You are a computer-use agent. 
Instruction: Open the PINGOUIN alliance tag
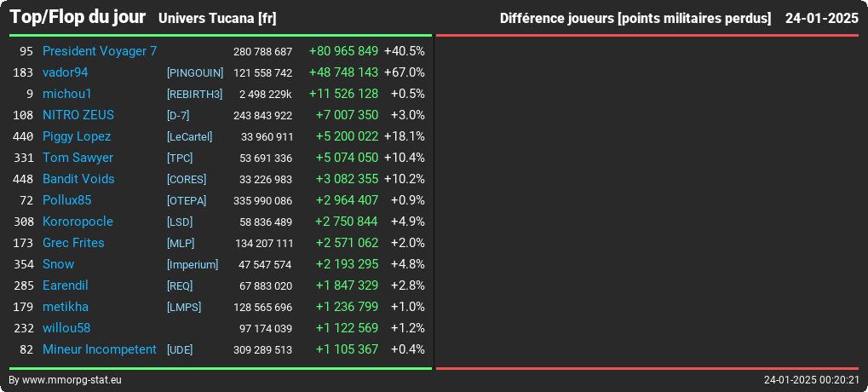pos(195,73)
